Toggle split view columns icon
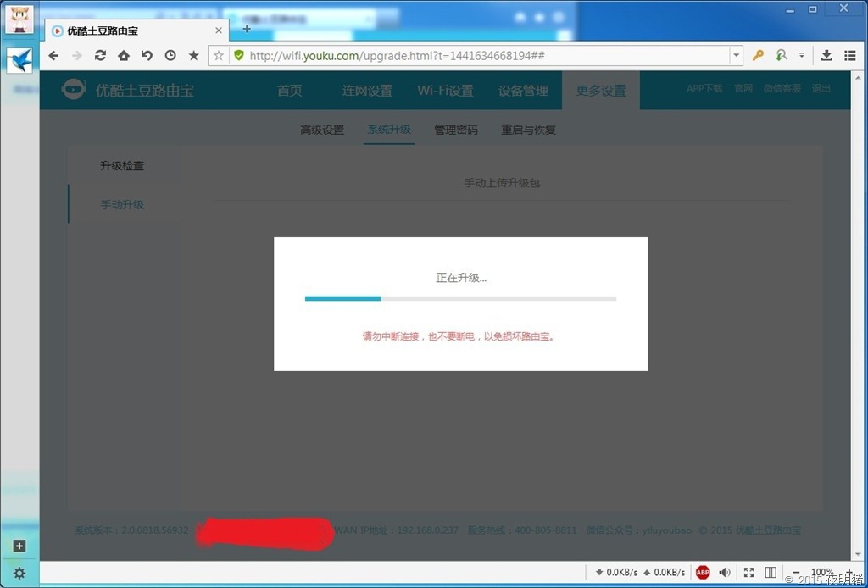The width and height of the screenshot is (868, 588). 771,573
